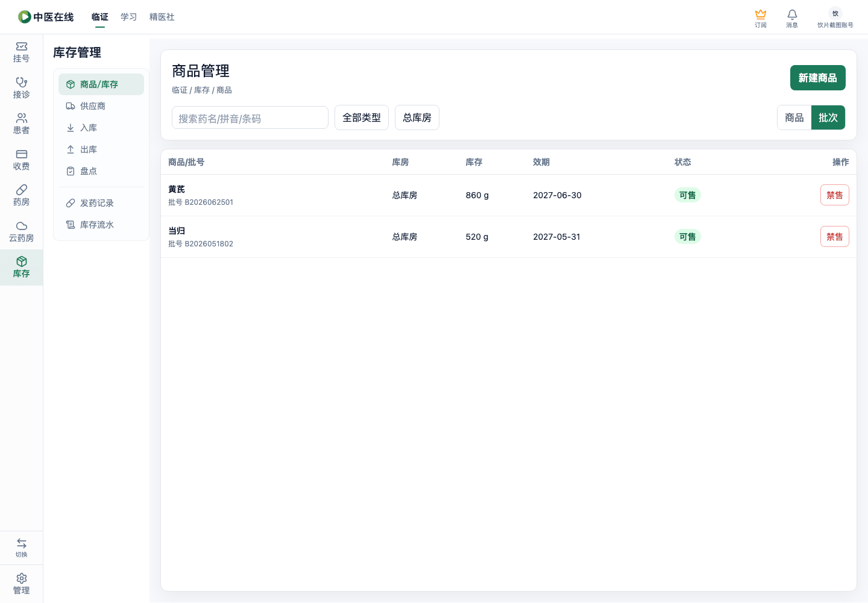Select 库存 box sidebar item
This screenshot has width=868, height=603.
(21, 267)
